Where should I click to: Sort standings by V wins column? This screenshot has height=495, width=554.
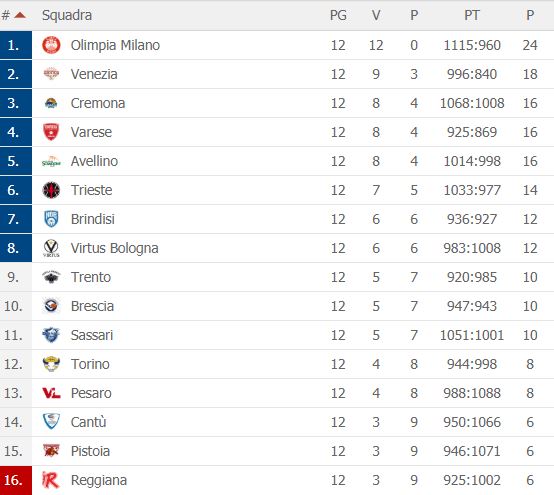[x=376, y=15]
